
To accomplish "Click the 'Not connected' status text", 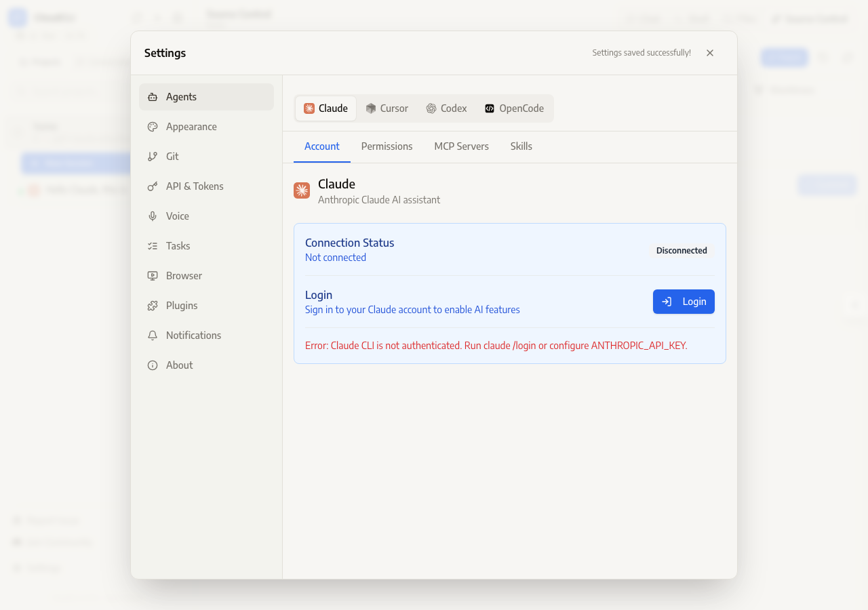I will pos(336,258).
